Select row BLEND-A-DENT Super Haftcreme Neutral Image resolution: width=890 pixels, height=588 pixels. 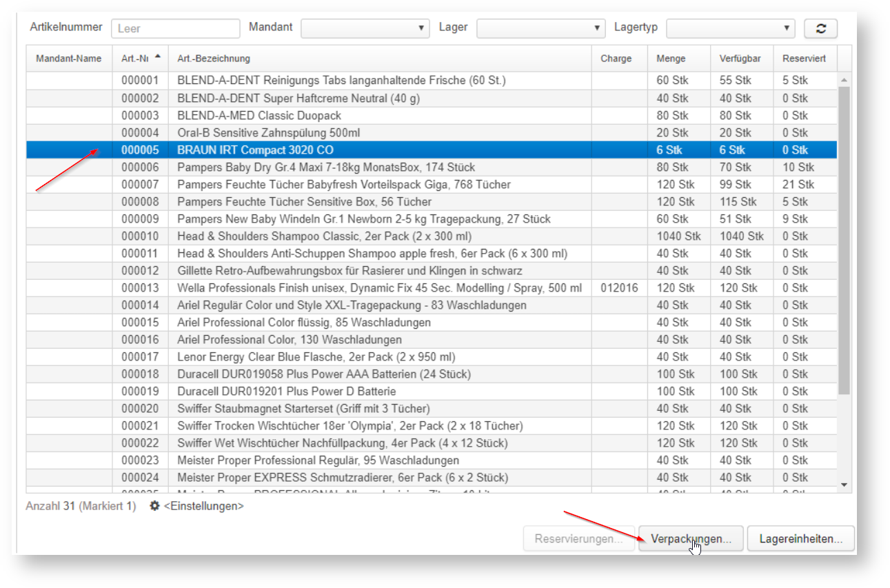coord(432,98)
